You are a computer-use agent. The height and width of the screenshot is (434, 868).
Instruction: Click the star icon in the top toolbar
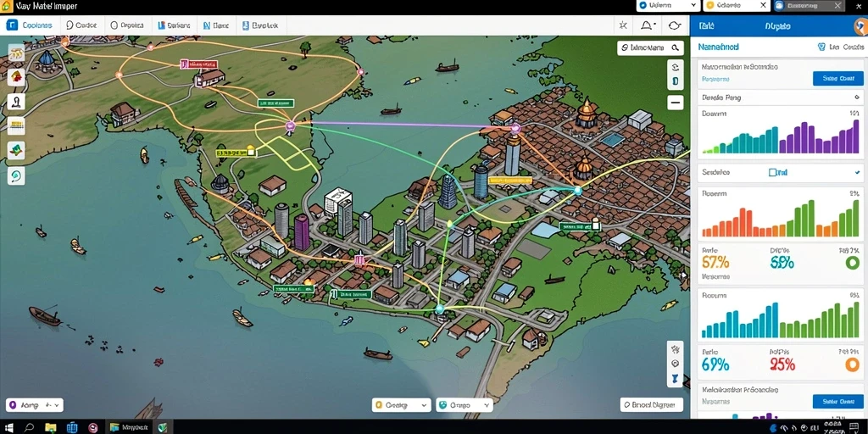click(623, 25)
